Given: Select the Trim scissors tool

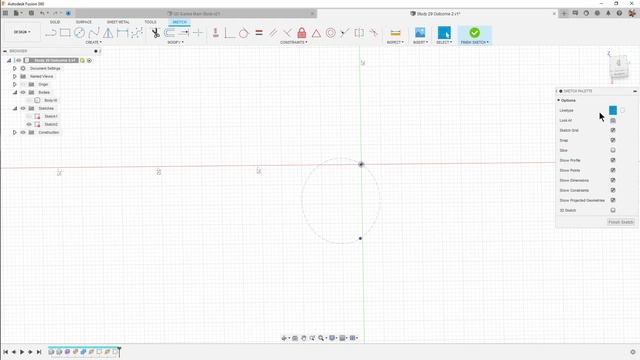Looking at the screenshot, I should pos(156,33).
